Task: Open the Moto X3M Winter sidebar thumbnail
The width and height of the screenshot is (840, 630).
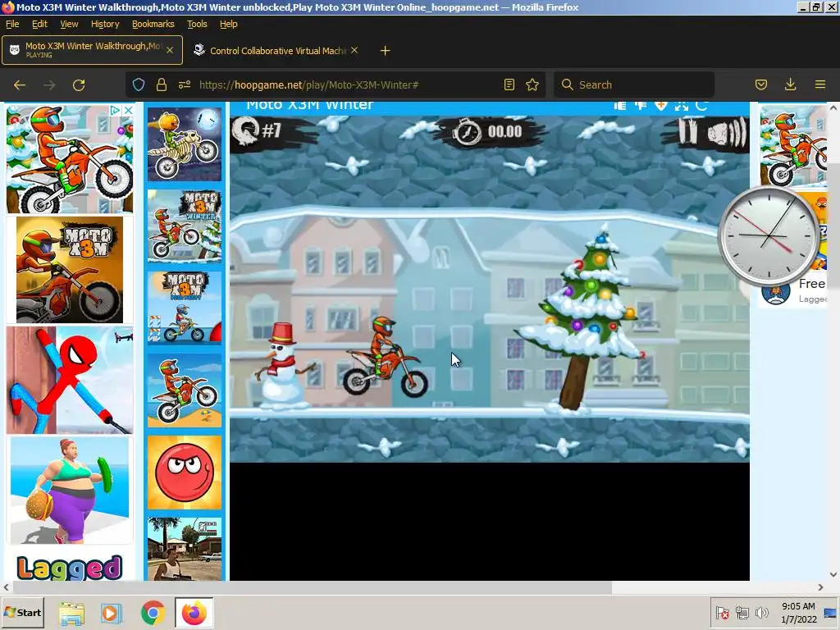Action: pyautogui.click(x=185, y=226)
